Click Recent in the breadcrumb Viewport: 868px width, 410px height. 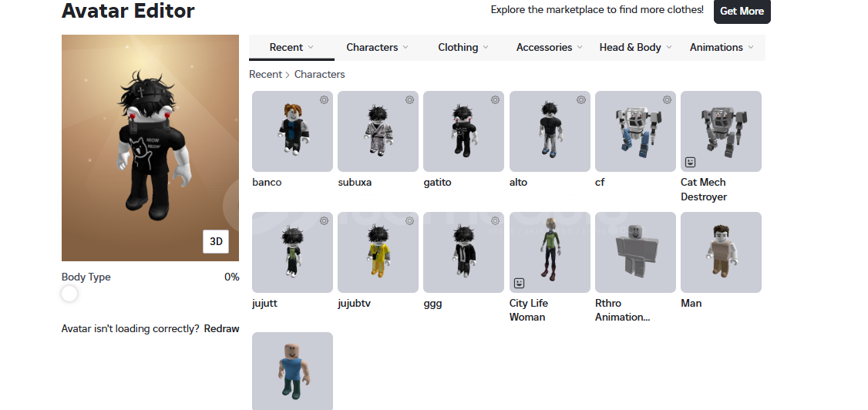[x=266, y=74]
